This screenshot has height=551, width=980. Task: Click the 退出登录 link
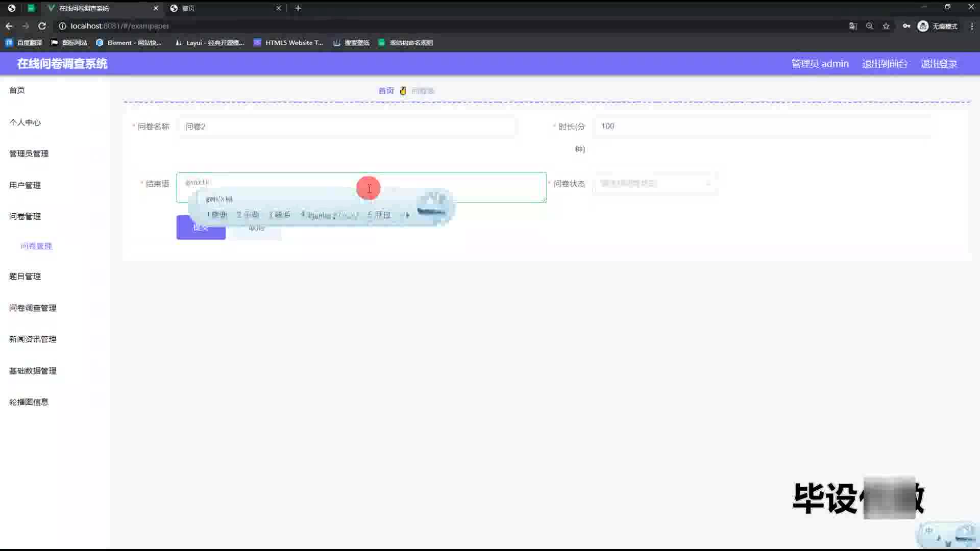[x=939, y=64]
